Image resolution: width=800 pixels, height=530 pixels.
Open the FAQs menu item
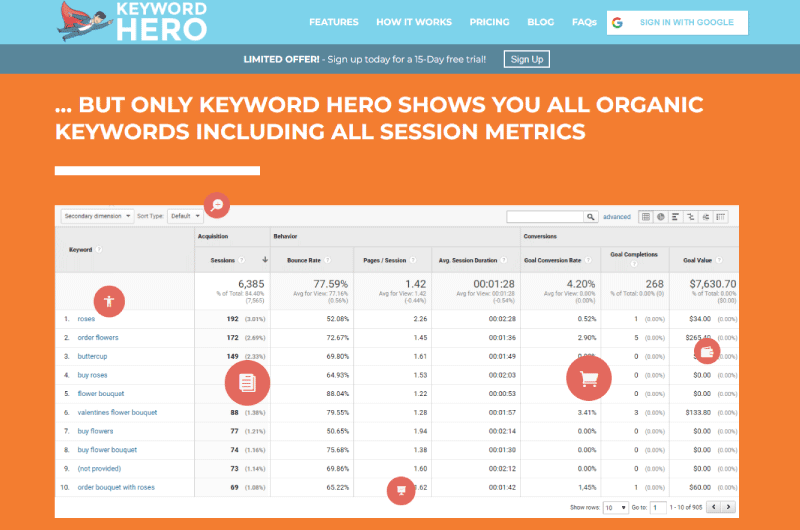[584, 22]
